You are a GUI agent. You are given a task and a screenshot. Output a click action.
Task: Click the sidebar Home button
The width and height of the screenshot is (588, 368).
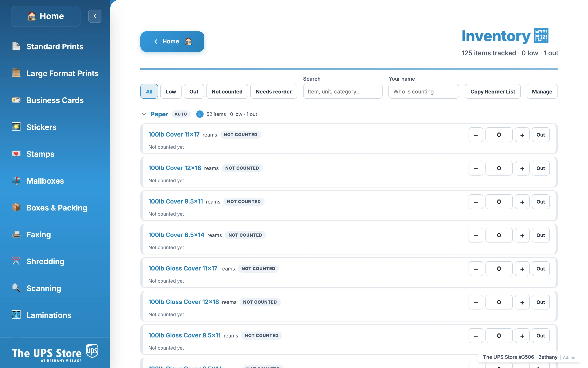click(x=46, y=16)
